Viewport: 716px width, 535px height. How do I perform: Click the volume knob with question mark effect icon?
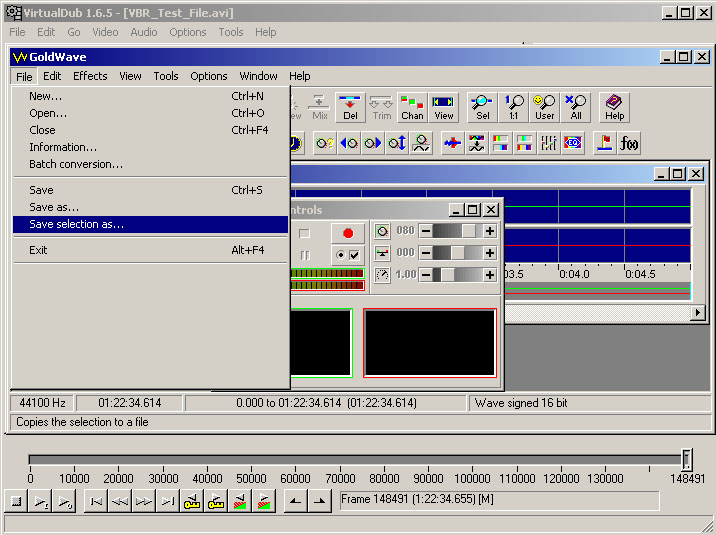(325, 143)
